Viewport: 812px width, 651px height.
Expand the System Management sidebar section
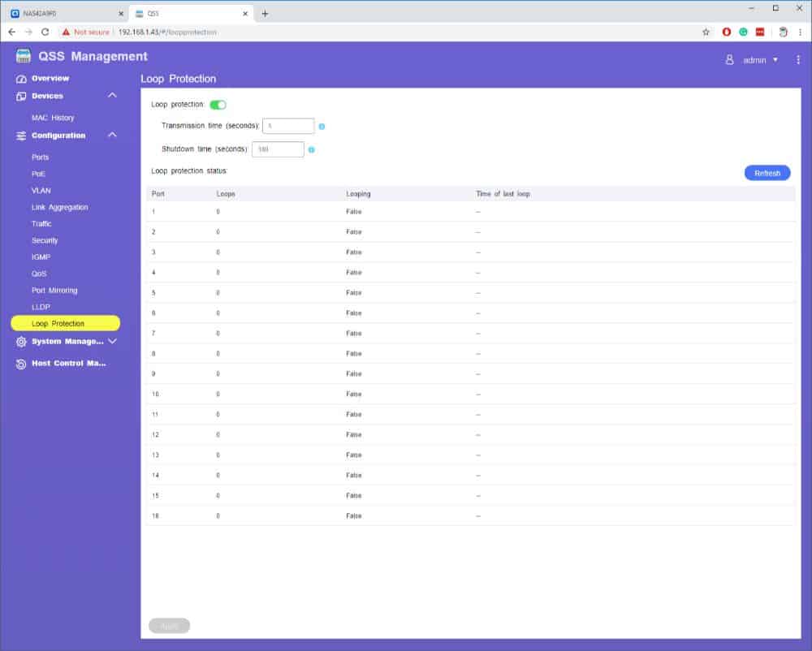(112, 342)
